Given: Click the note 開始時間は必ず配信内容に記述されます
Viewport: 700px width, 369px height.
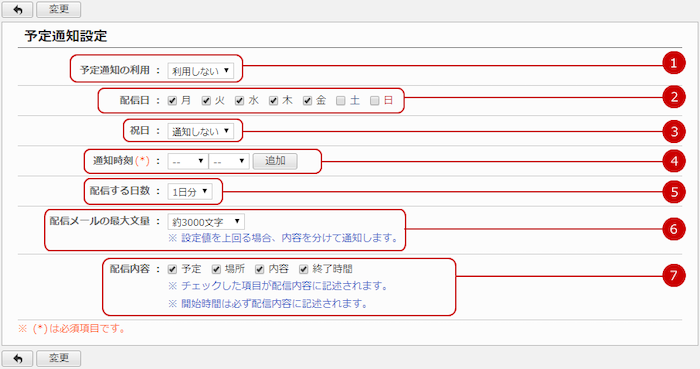Looking at the screenshot, I should (x=268, y=304).
